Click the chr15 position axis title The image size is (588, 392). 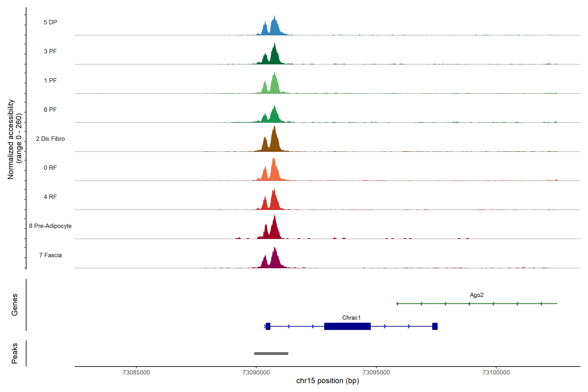coord(327,381)
